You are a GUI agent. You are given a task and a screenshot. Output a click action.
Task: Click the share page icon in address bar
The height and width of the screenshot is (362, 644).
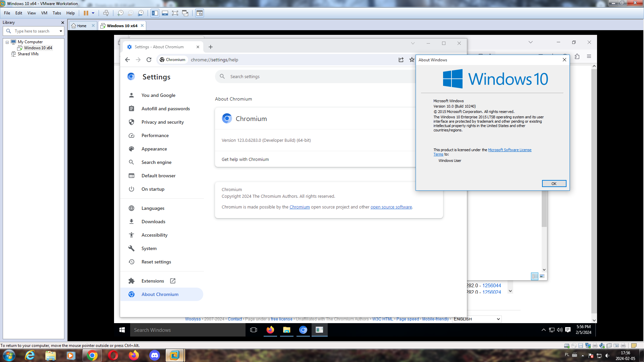(x=401, y=60)
